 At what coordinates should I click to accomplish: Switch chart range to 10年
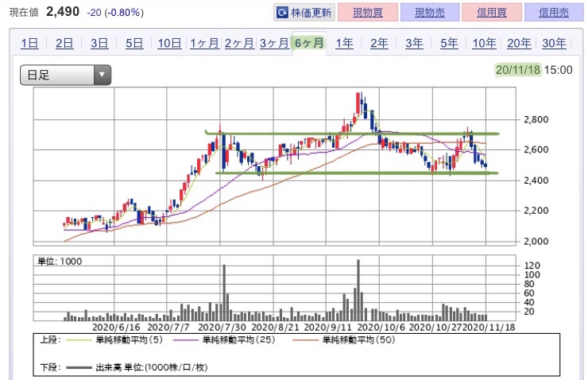(484, 44)
